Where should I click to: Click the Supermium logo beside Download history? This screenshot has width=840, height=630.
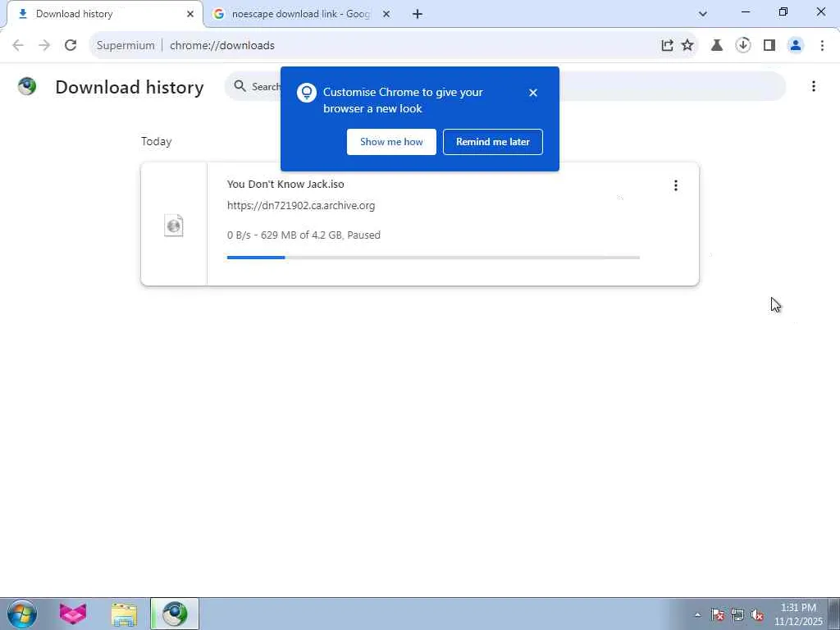pyautogui.click(x=27, y=86)
